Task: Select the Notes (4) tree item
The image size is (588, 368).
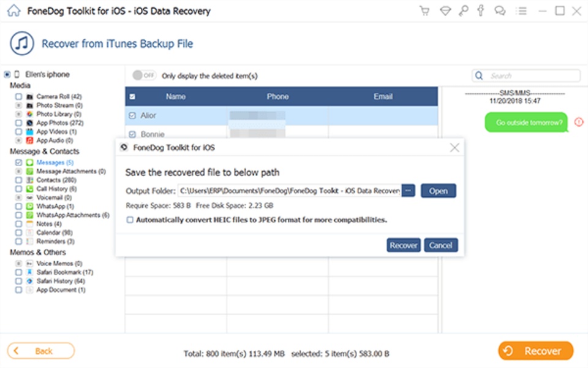Action: pos(49,224)
